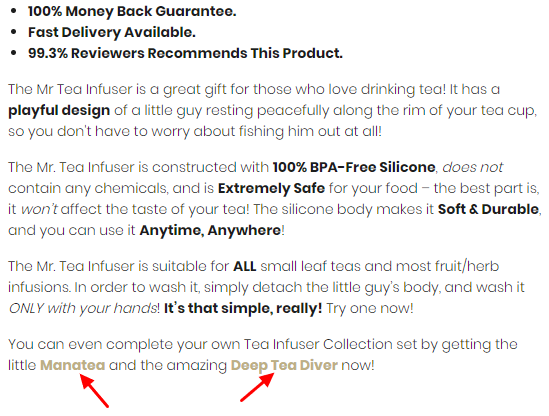Click 'Try one now!' sentence

370,308
